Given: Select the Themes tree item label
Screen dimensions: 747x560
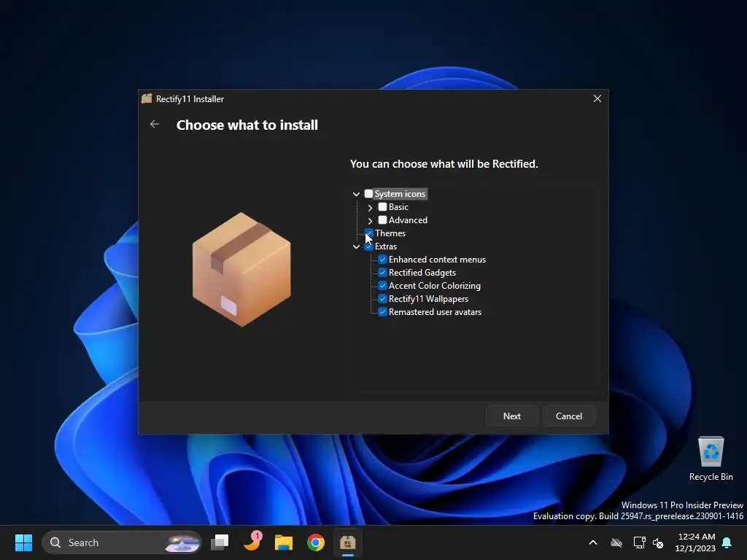Looking at the screenshot, I should [x=390, y=233].
